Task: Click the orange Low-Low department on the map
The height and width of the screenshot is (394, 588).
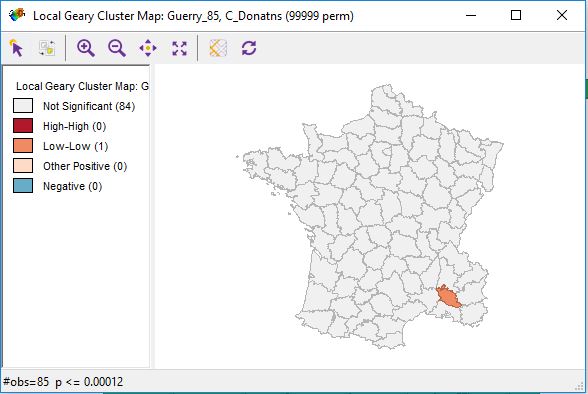Action: [x=448, y=297]
